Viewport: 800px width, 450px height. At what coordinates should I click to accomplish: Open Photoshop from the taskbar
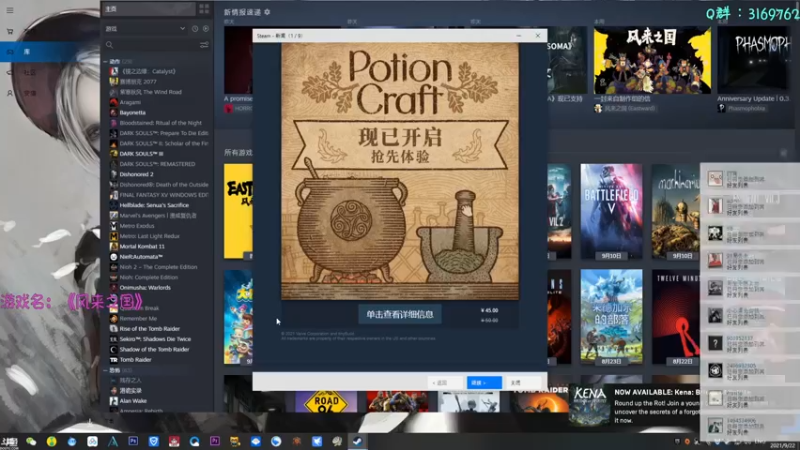click(x=133, y=441)
